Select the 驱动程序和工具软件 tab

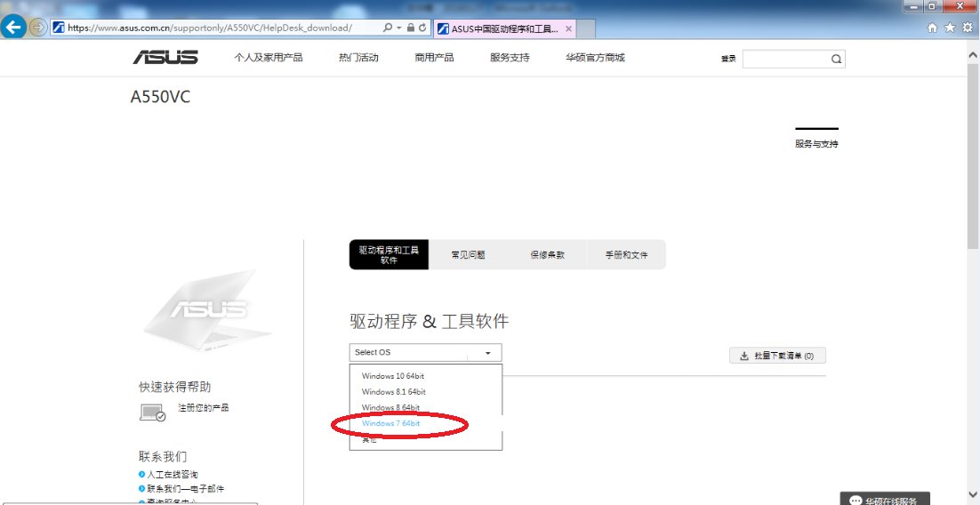tap(389, 254)
